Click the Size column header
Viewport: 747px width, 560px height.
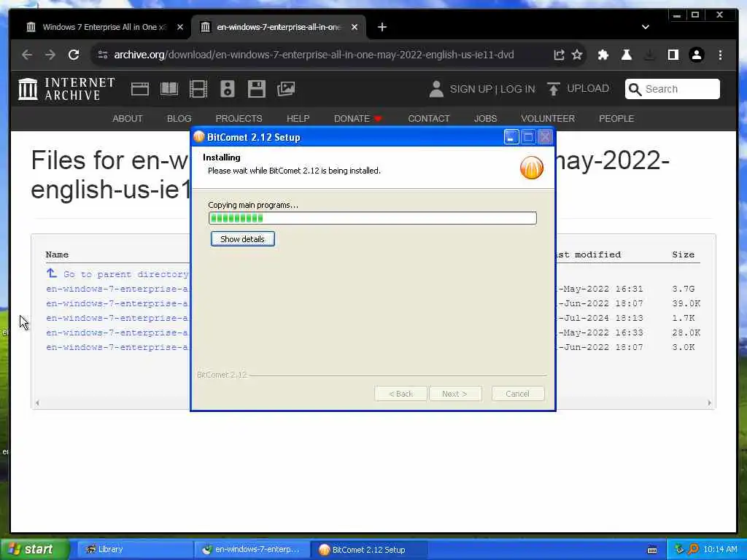(x=683, y=254)
